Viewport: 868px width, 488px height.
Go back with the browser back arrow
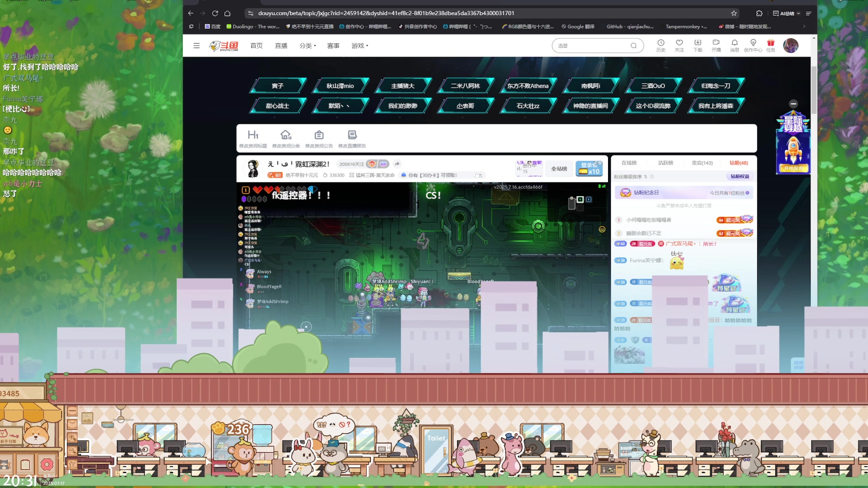click(191, 13)
